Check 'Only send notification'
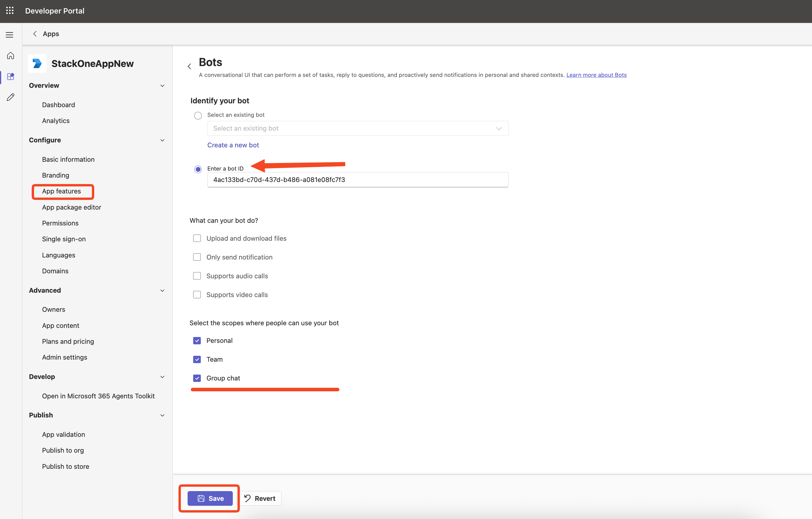The width and height of the screenshot is (812, 519). coord(197,257)
